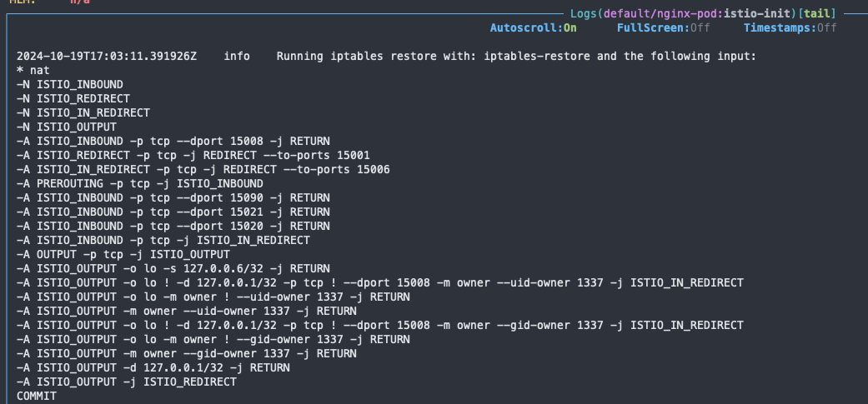Viewport: 868px width, 404px height.
Task: Select the "-N ISTIO_REDIRECT" line
Action: [73, 98]
